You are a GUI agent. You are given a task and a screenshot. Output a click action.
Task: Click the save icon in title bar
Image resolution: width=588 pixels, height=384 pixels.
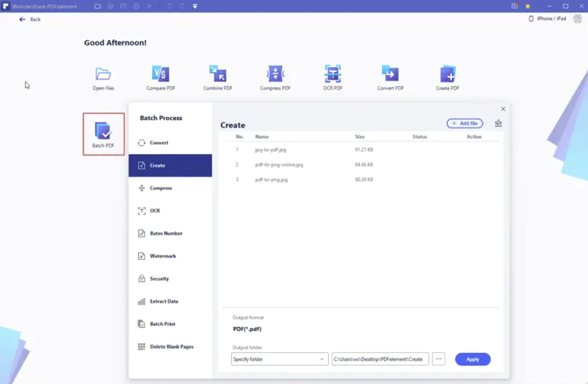point(111,6)
